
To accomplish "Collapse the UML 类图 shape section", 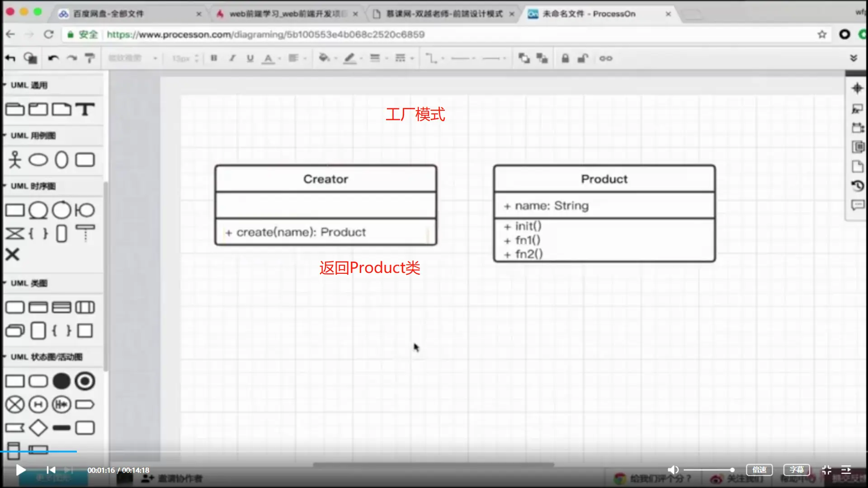I will [x=28, y=283].
